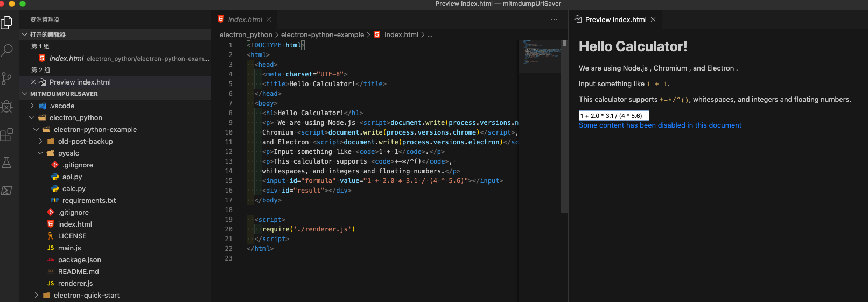Viewport: 868px width, 302px height.
Task: Click the breadcrumb trailing ellipsis segment
Action: [x=430, y=35]
